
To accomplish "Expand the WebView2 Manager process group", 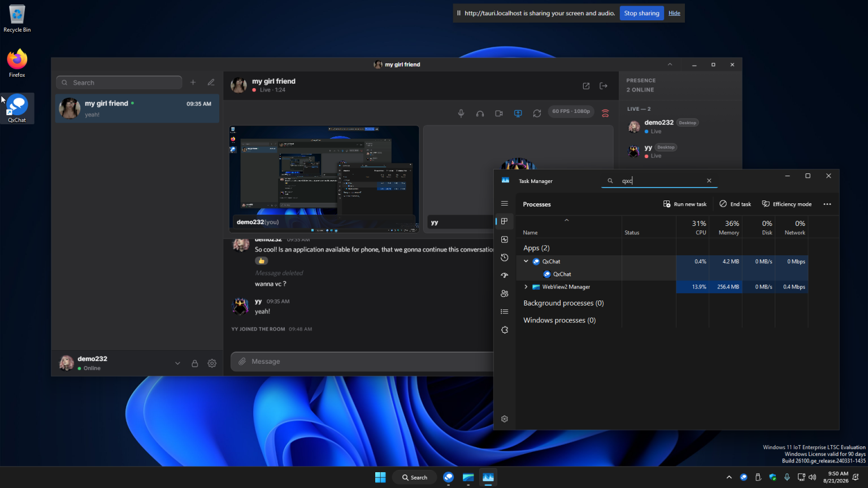I will (x=526, y=287).
